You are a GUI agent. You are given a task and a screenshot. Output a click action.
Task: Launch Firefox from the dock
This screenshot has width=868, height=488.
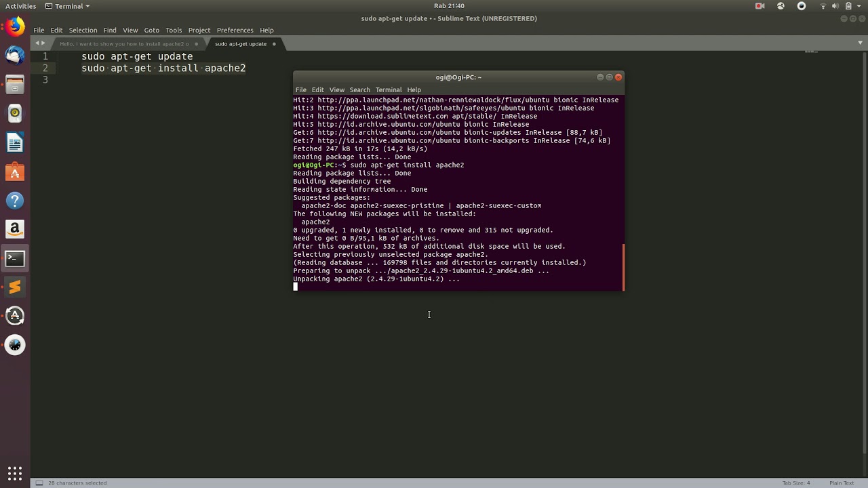[15, 26]
